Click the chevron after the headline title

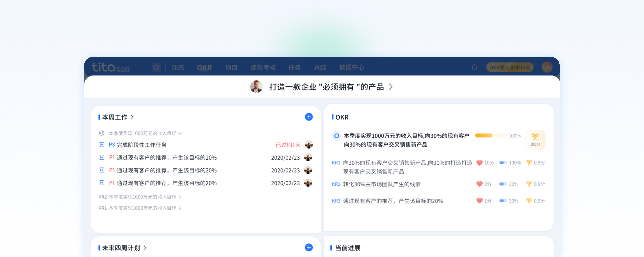coord(391,87)
